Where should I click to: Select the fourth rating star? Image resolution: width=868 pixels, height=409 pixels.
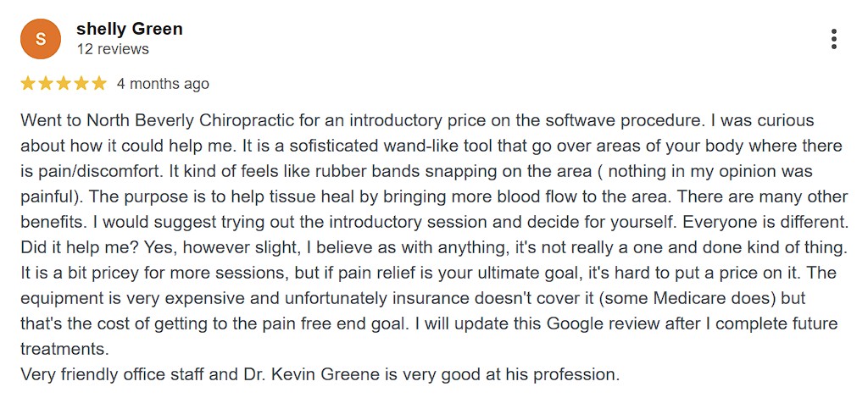81,84
